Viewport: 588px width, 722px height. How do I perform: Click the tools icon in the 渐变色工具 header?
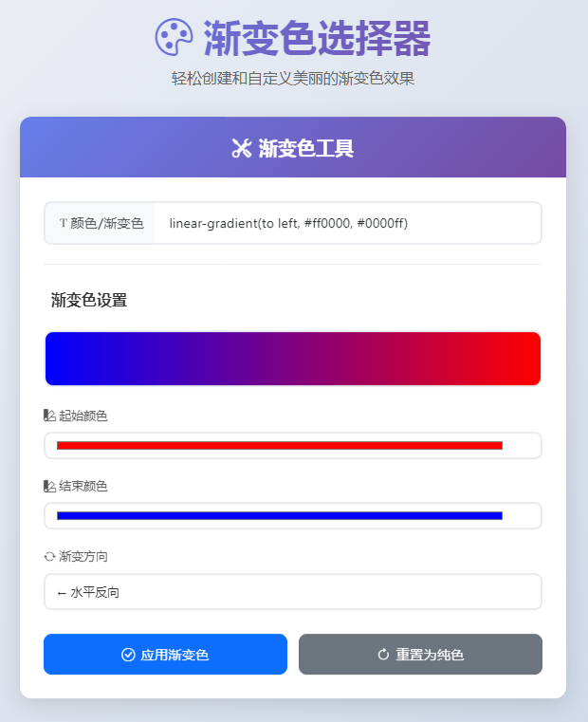(x=241, y=148)
